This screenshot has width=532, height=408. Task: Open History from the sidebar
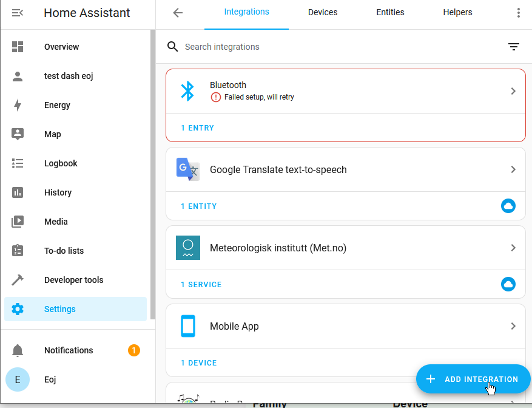click(75, 192)
